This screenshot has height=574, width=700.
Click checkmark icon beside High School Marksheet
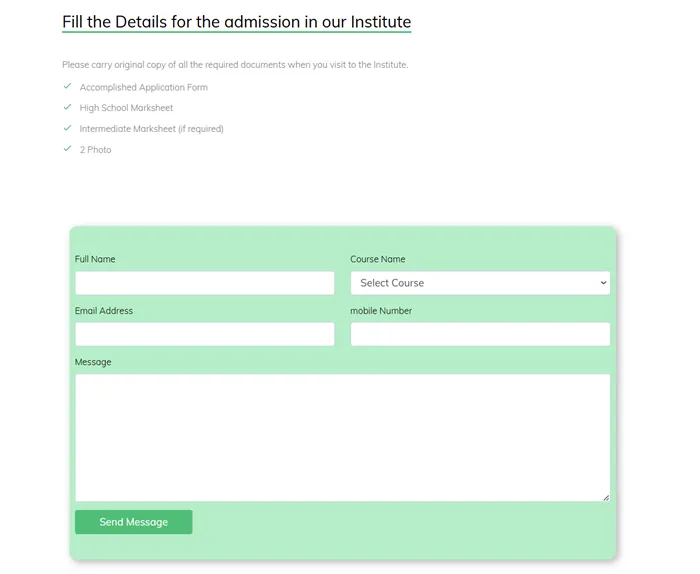67,107
